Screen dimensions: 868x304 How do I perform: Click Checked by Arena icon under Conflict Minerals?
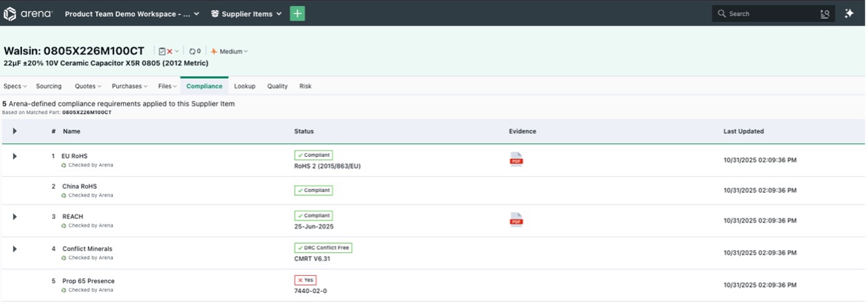click(64, 258)
